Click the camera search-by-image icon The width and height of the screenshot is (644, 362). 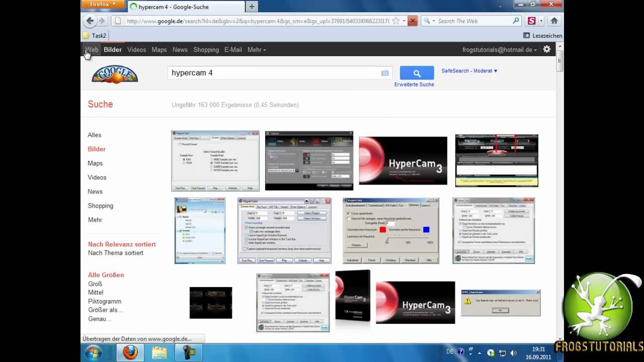385,73
